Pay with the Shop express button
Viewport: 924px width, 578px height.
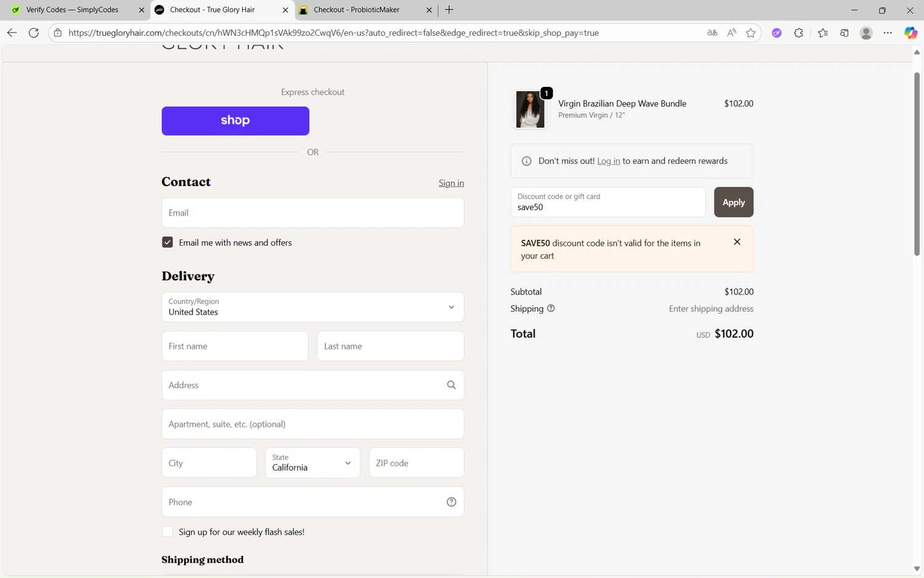(235, 121)
